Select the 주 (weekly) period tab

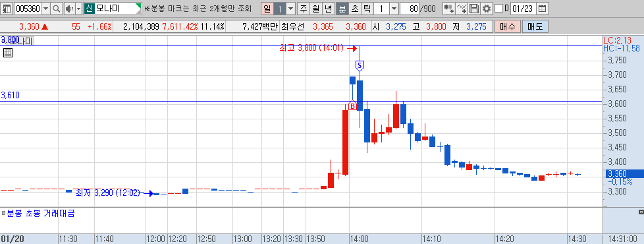pos(304,8)
